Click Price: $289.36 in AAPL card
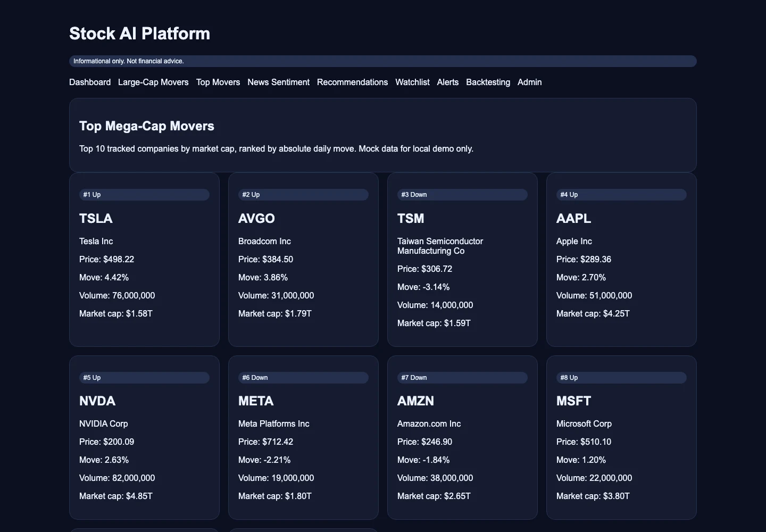This screenshot has width=766, height=532. 584,260
